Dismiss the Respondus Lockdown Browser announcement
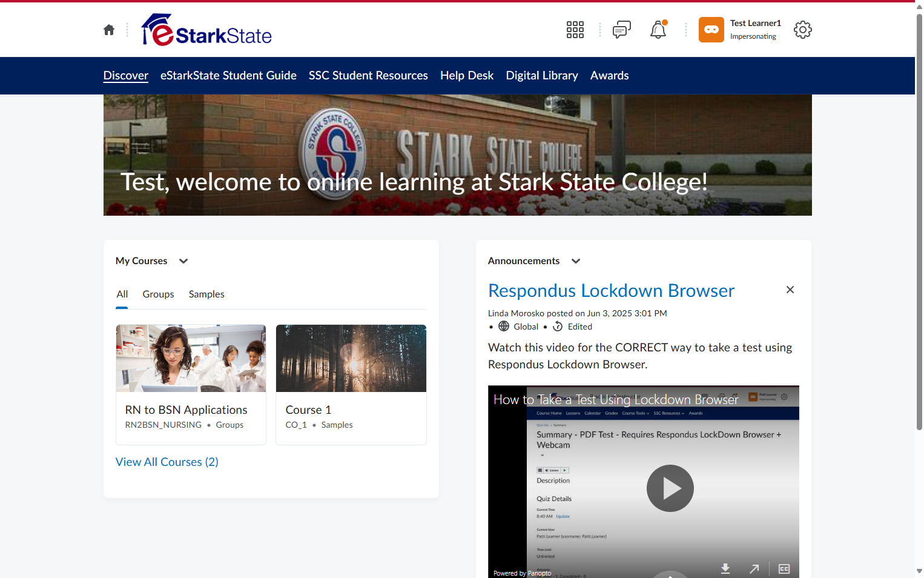This screenshot has width=924, height=578. click(x=790, y=290)
